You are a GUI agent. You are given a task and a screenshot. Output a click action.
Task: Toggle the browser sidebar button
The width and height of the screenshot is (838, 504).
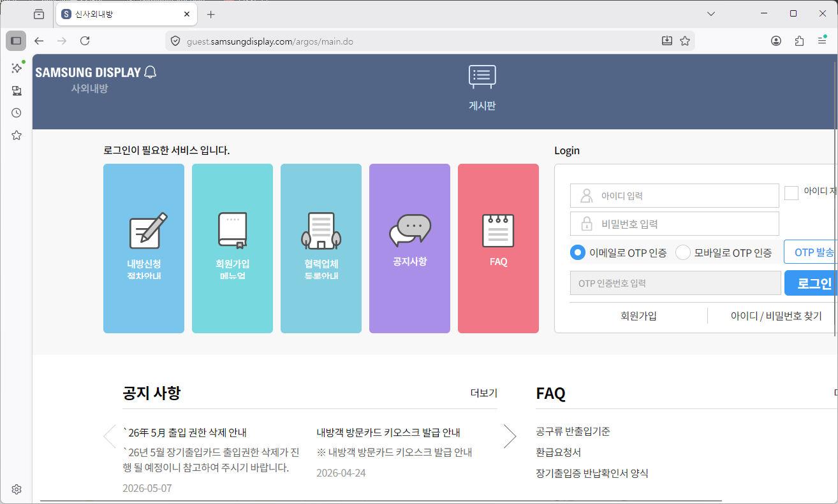(x=16, y=41)
